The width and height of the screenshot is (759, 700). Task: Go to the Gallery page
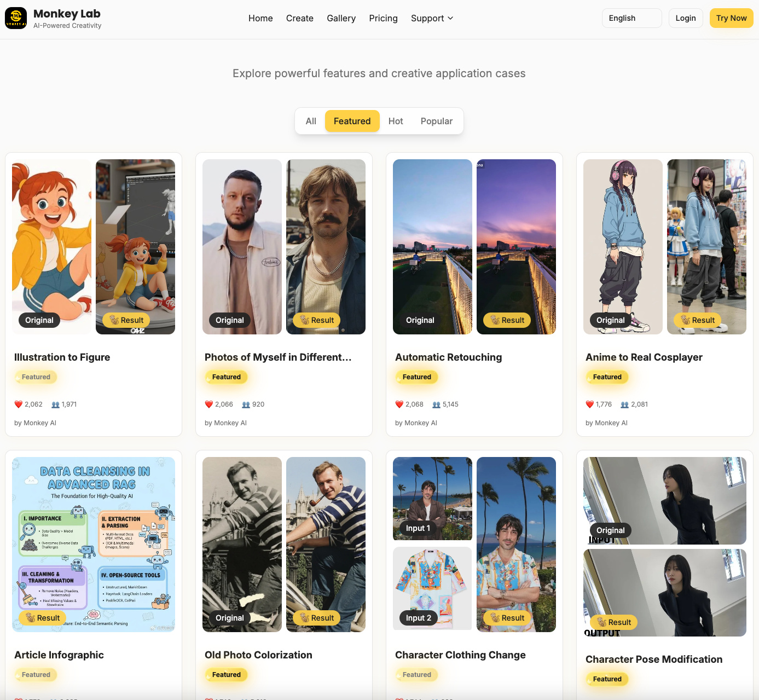(341, 18)
